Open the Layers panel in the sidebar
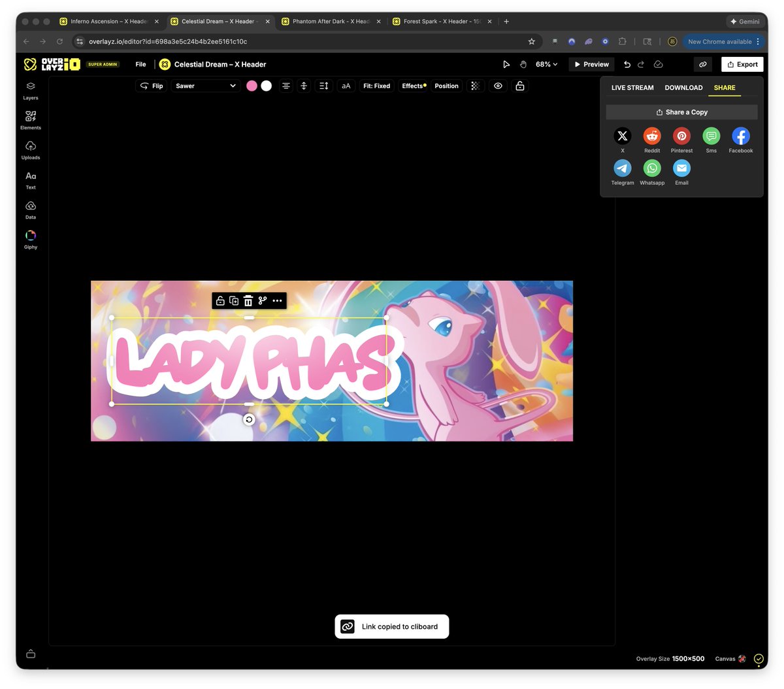This screenshot has height=689, width=784. 31,91
